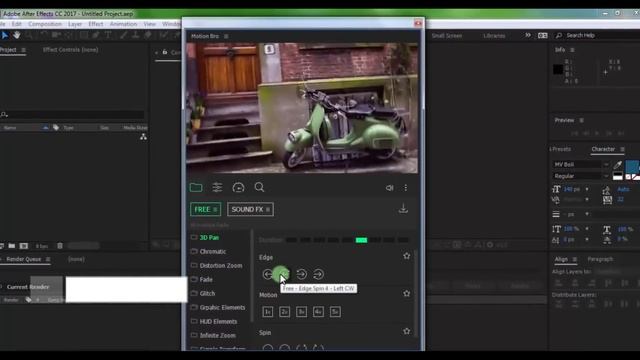The width and height of the screenshot is (640, 360).
Task: Click the Motion Bro speedometer icon
Action: [x=238, y=187]
